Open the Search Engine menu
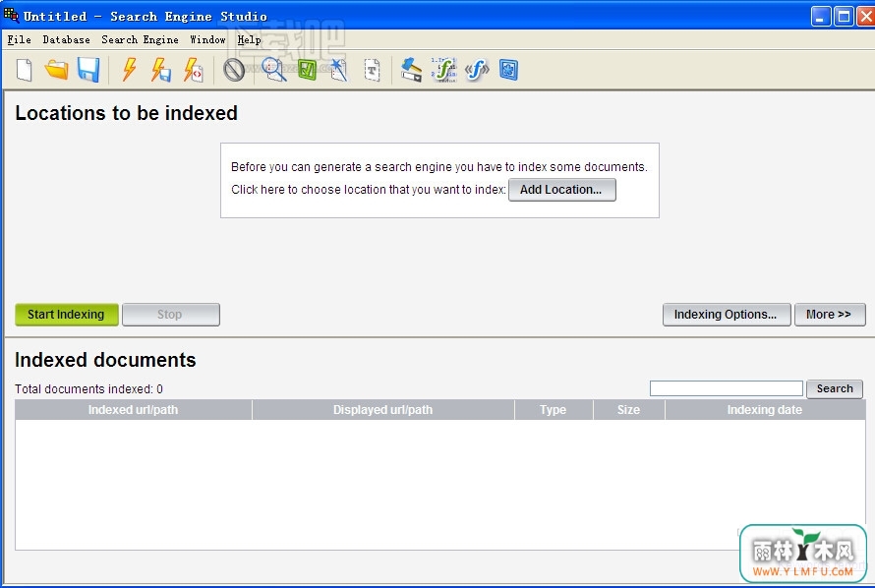The image size is (875, 588). (140, 39)
